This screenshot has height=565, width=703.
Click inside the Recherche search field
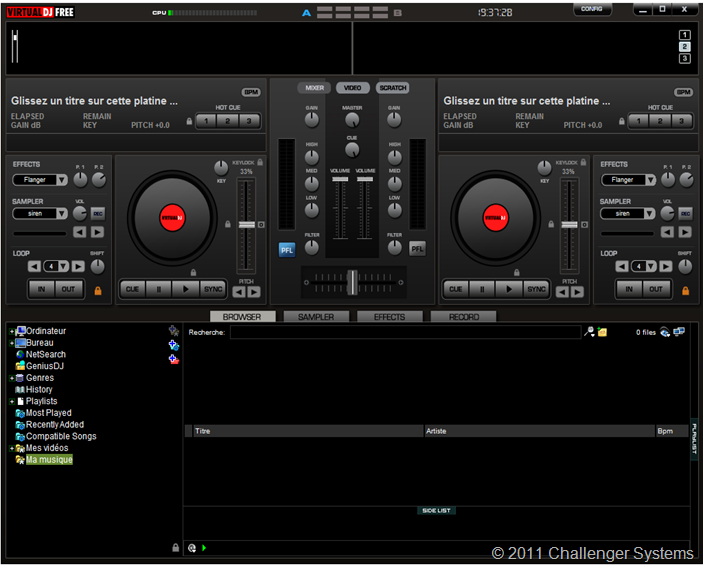pos(405,332)
